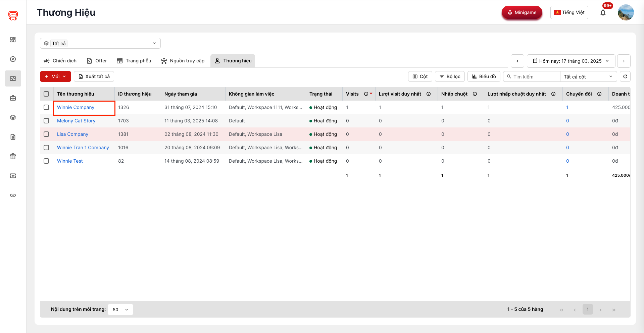Viewport: 644px width, 333px height.
Task: Open the gift box icon in sidebar
Action: click(x=13, y=156)
